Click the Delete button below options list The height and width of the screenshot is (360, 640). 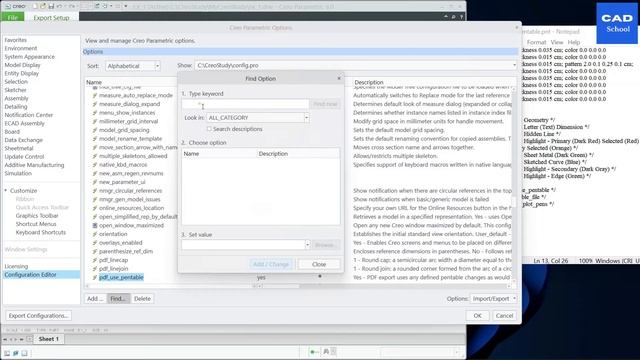click(x=142, y=298)
